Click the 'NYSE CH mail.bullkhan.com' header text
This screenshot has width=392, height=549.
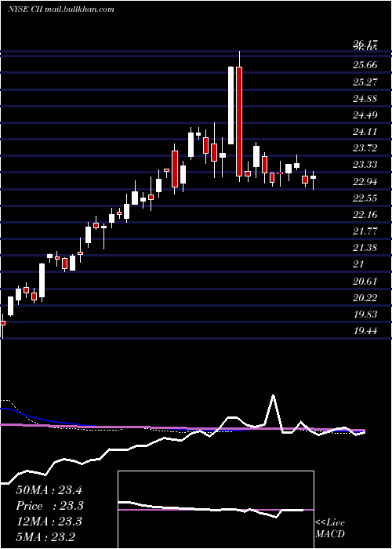click(x=61, y=9)
